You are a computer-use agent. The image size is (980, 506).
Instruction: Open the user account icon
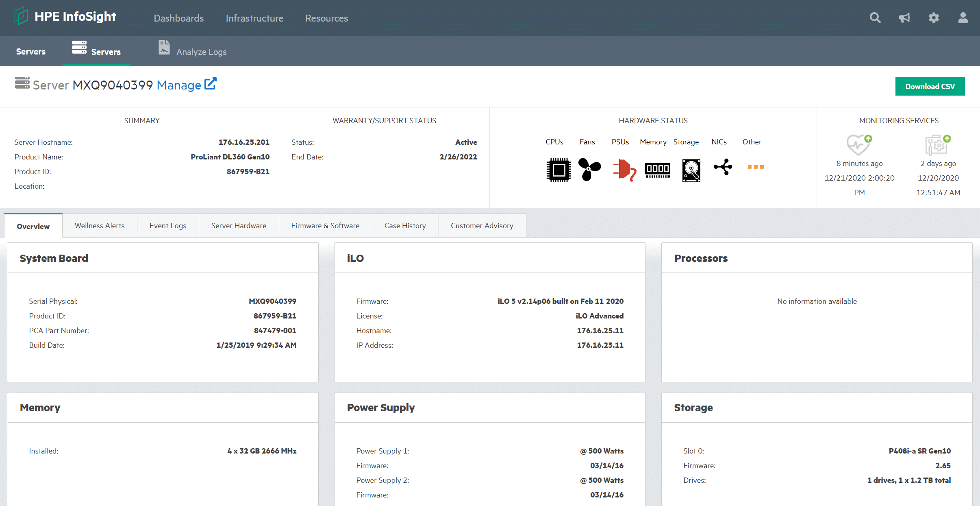(x=963, y=18)
